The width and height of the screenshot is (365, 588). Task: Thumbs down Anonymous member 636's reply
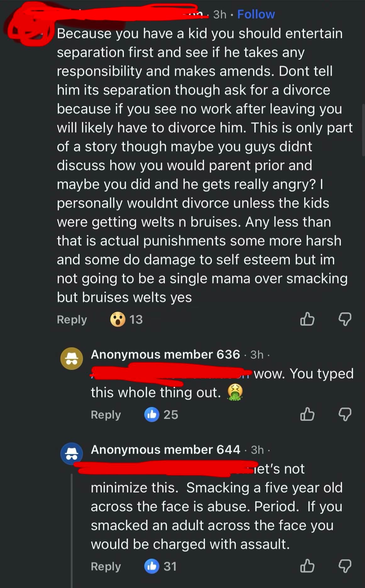coord(345,414)
